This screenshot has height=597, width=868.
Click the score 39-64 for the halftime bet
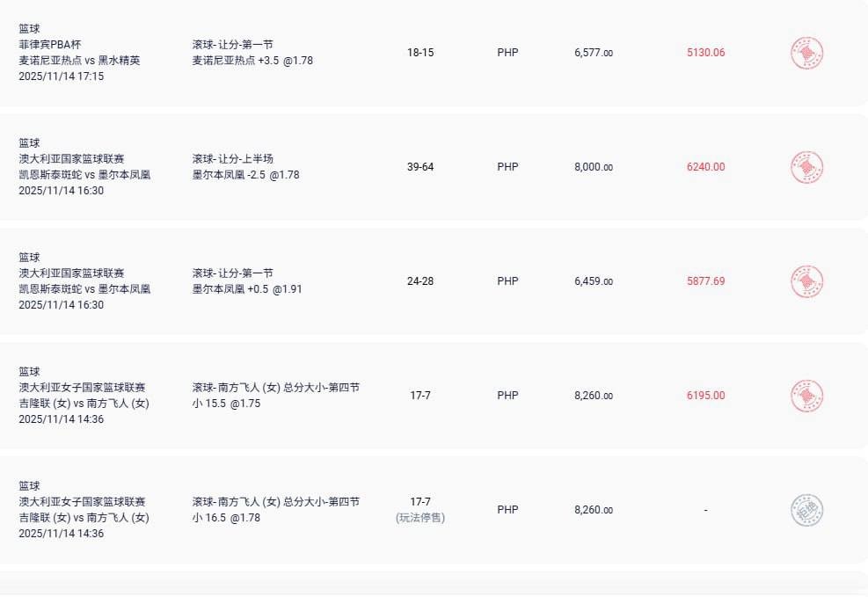(420, 167)
